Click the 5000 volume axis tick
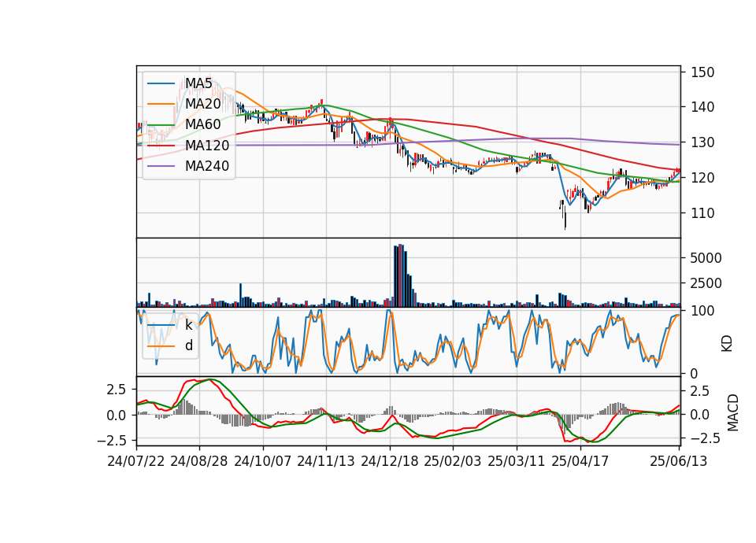The image size is (756, 543). pos(706,258)
